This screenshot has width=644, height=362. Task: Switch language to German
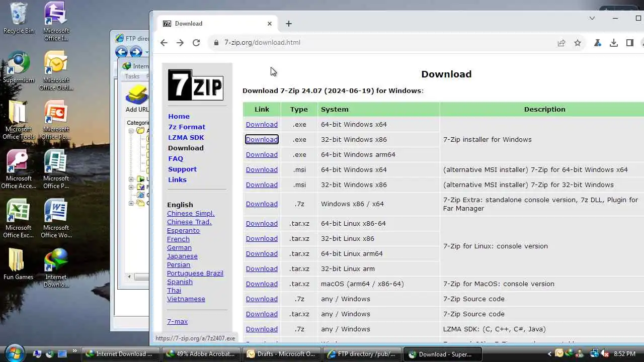tap(179, 247)
